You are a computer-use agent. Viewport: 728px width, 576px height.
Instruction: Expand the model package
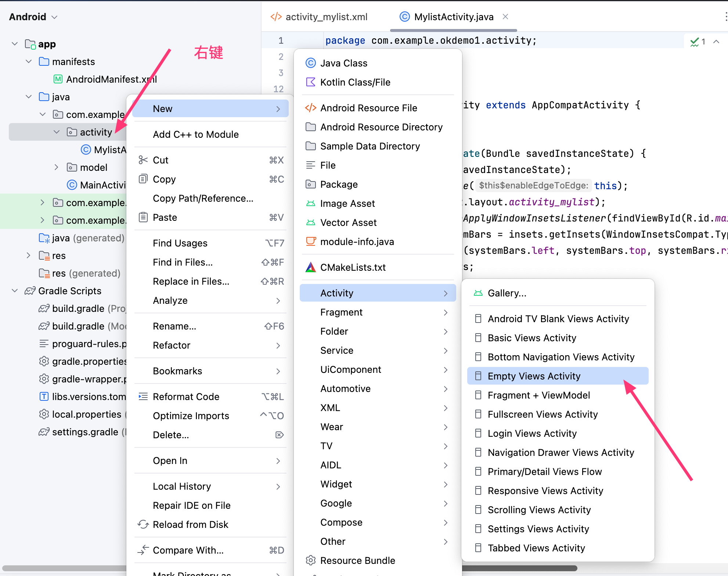[x=56, y=168]
